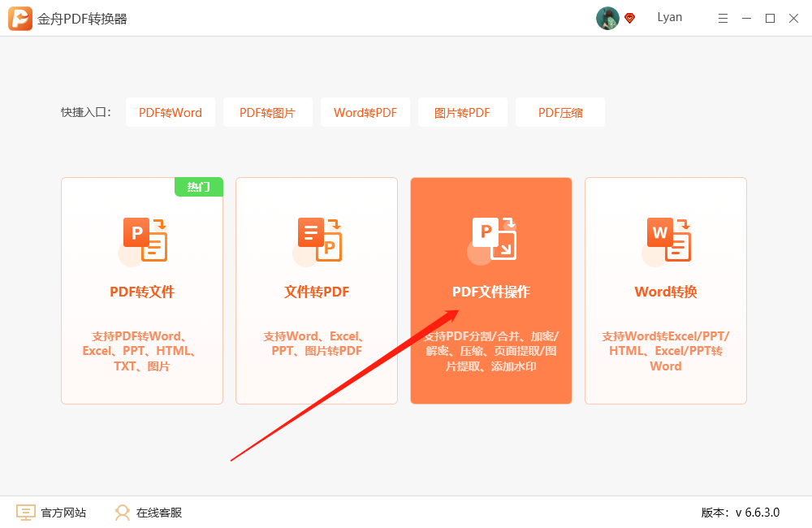Open the hamburger menu beside minimize

pyautogui.click(x=723, y=17)
